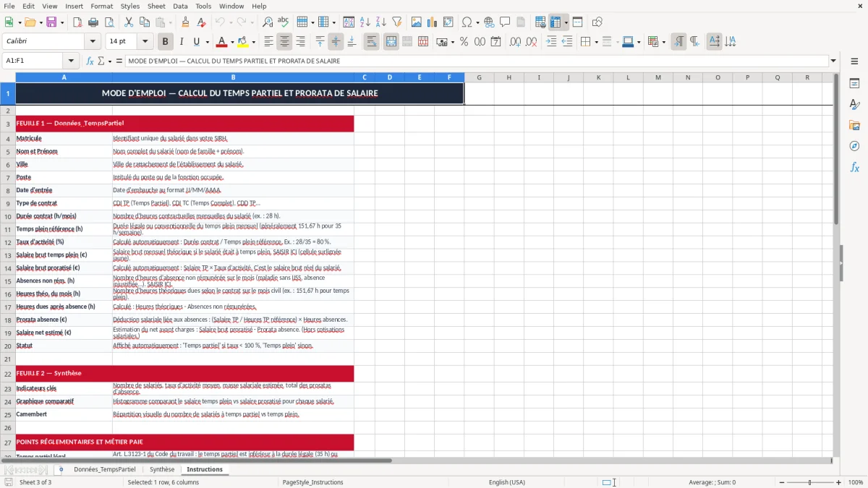Open the Format menu

tap(101, 6)
